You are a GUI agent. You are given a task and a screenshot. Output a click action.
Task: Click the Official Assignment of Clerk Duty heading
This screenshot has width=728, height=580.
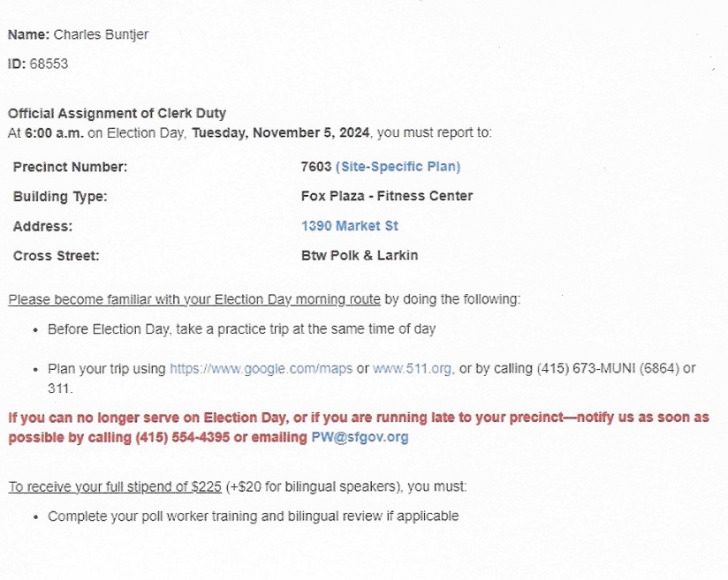click(x=117, y=113)
